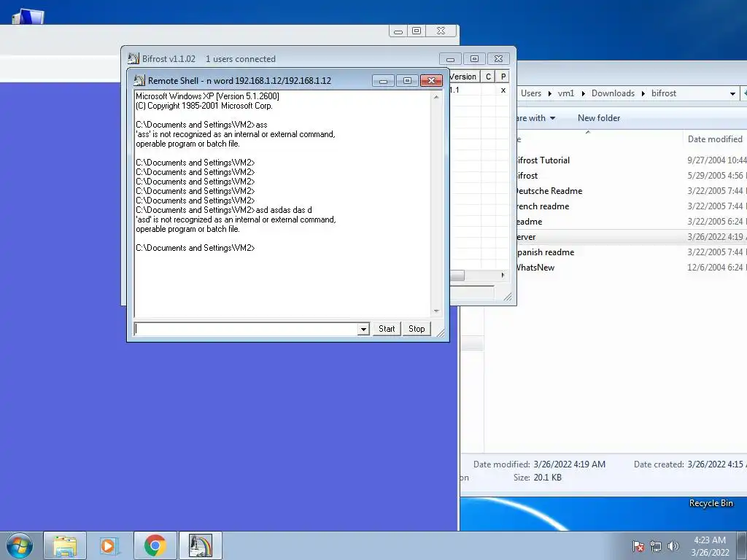
Task: Close the Remote Shell window
Action: pyautogui.click(x=431, y=80)
